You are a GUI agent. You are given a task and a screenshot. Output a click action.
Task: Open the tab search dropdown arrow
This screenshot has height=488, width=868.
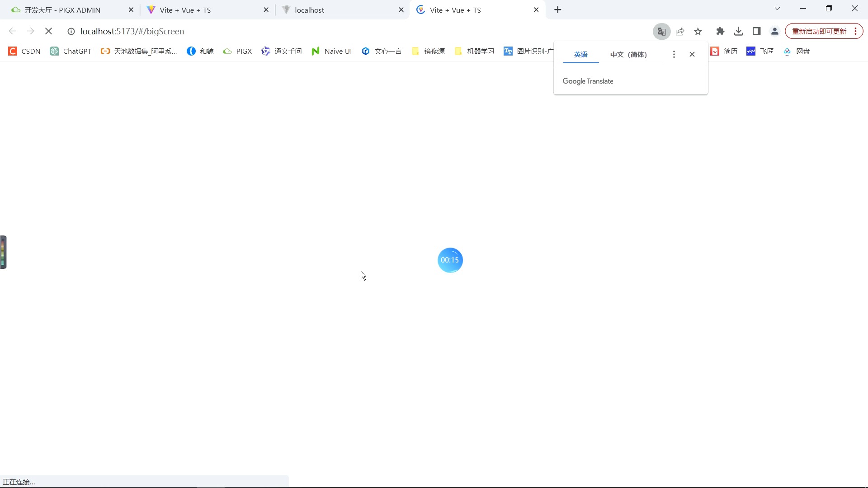tap(777, 9)
